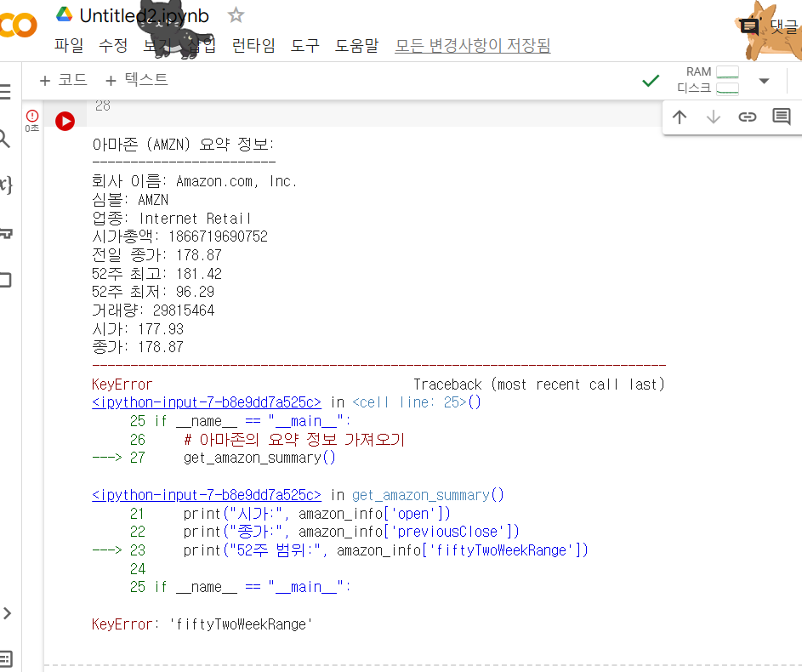Add a new text cell (+ 텍스트)

click(x=136, y=80)
